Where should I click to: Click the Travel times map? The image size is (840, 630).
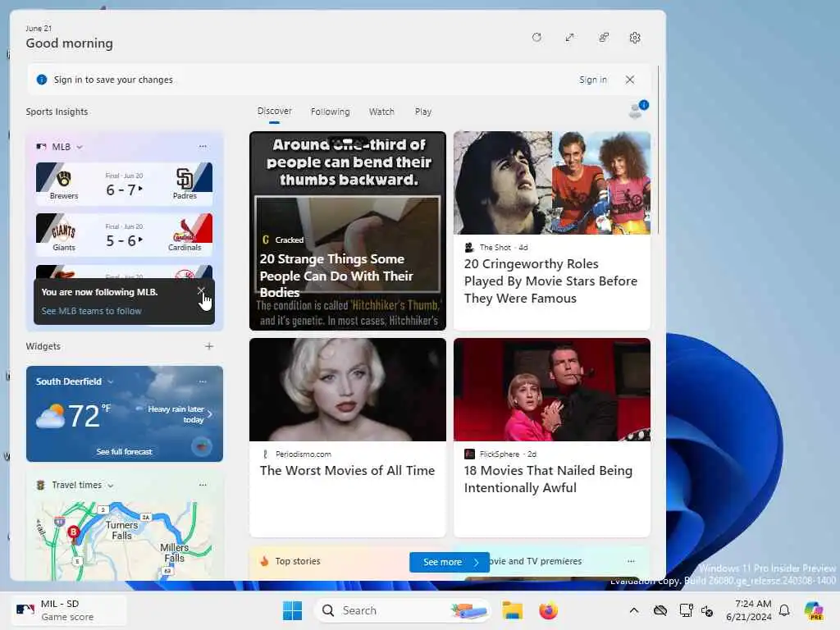tap(125, 541)
